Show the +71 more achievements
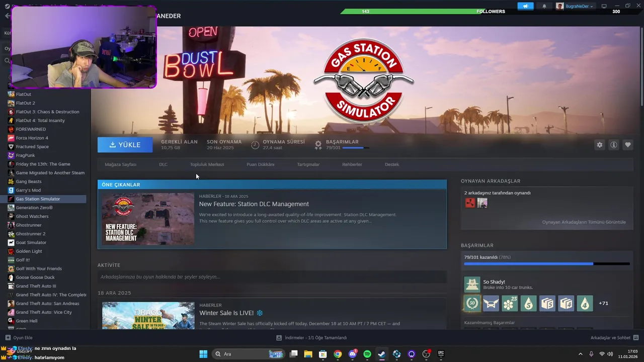 603,303
